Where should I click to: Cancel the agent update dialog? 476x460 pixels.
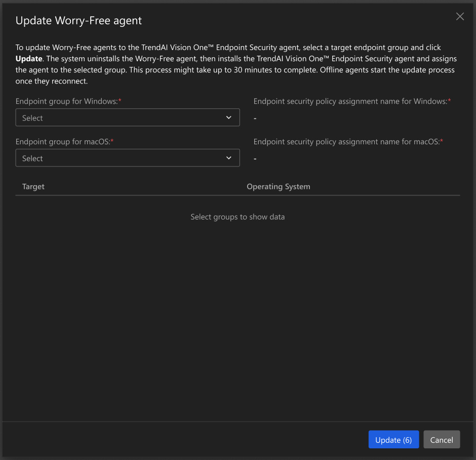(442, 439)
